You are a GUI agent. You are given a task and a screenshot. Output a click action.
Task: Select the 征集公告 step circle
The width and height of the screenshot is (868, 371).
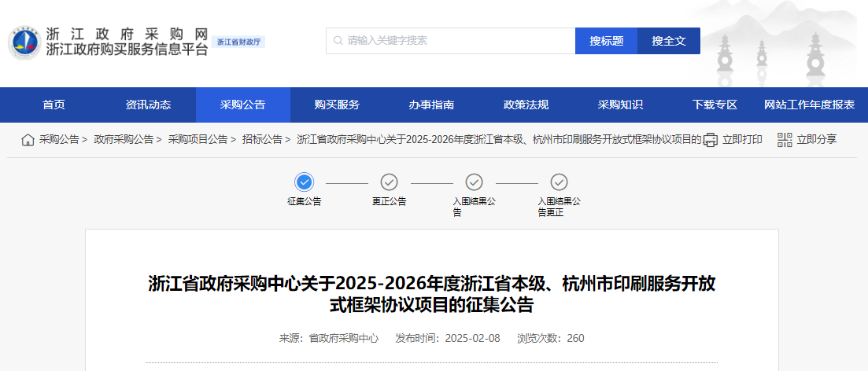coord(305,182)
